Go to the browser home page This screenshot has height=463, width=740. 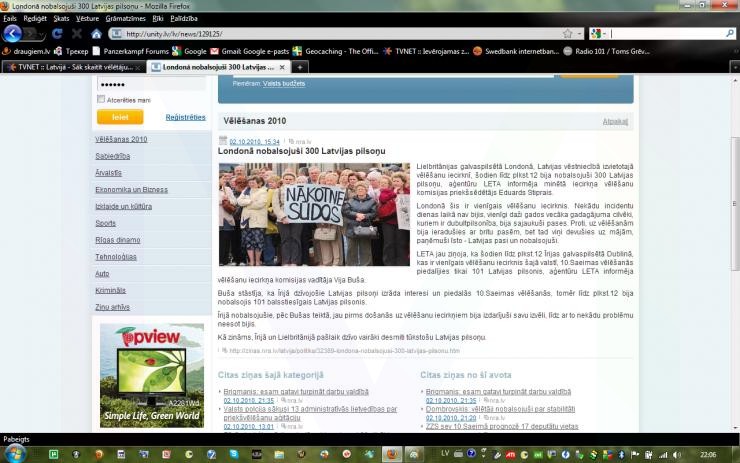click(96, 33)
